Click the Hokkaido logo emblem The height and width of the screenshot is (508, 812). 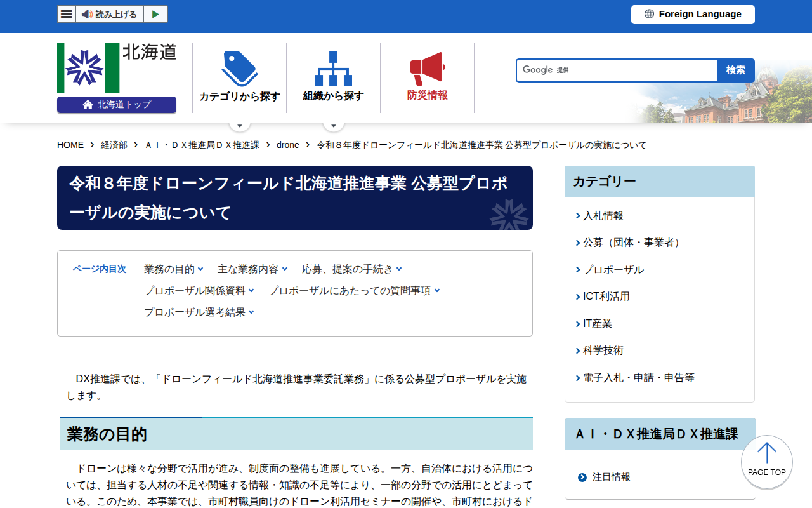point(88,68)
